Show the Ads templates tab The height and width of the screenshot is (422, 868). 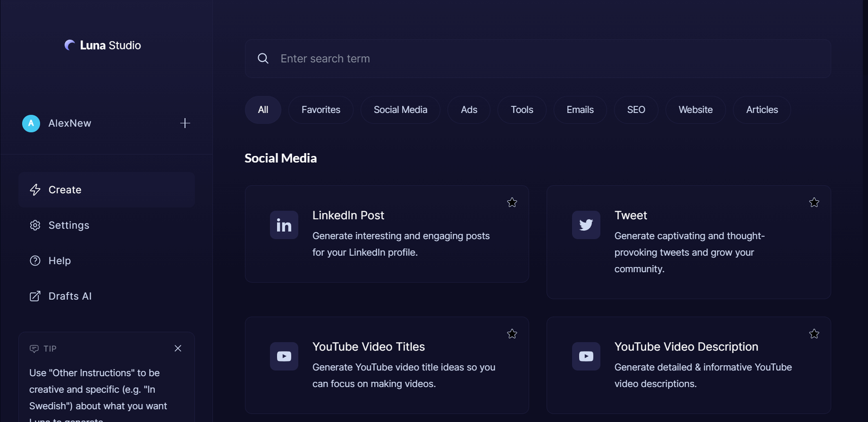point(469,110)
